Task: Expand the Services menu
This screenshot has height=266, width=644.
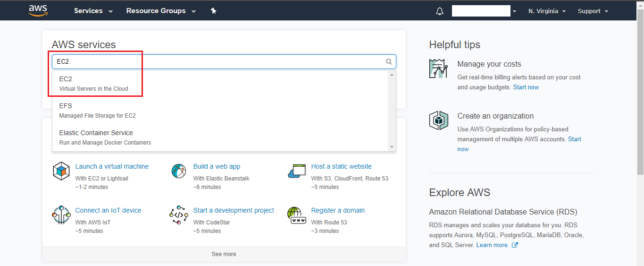Action: pyautogui.click(x=93, y=11)
